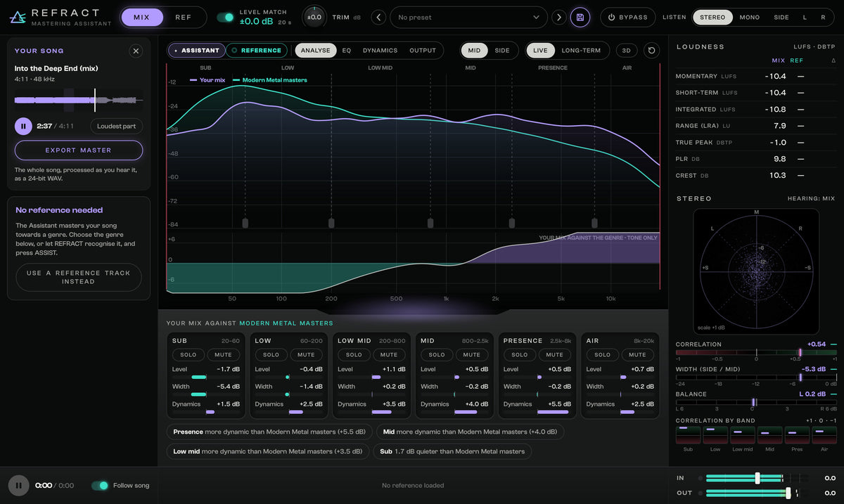Select the SIDE channel view
844x504 pixels.
pyautogui.click(x=502, y=51)
